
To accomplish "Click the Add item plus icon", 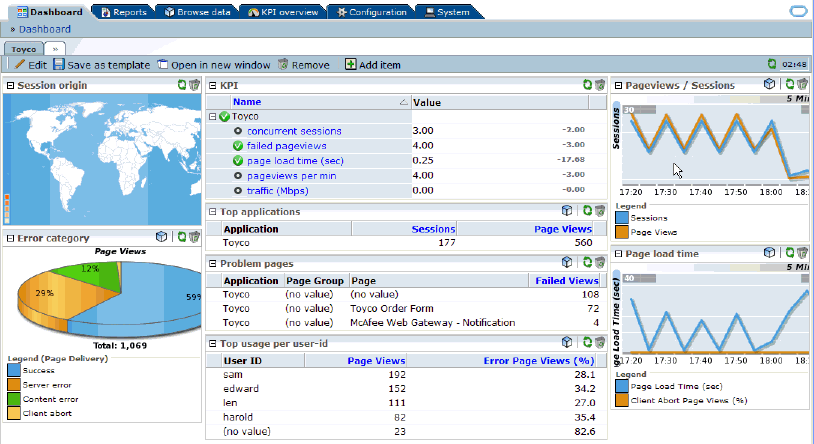I will pos(350,64).
